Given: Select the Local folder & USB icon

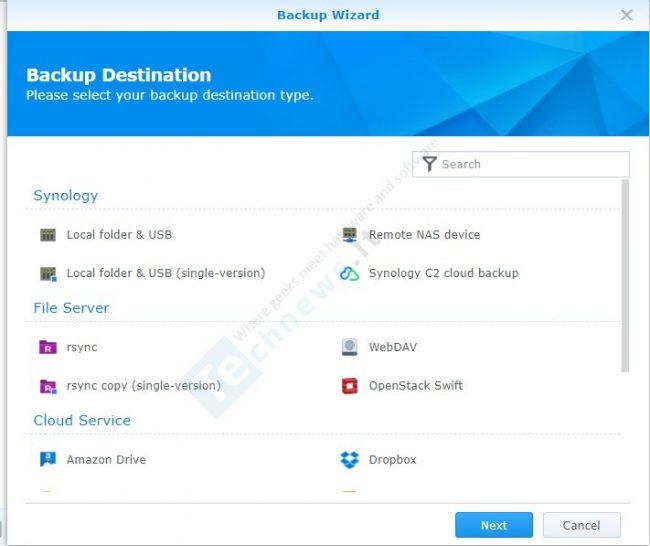Looking at the screenshot, I should coord(48,235).
